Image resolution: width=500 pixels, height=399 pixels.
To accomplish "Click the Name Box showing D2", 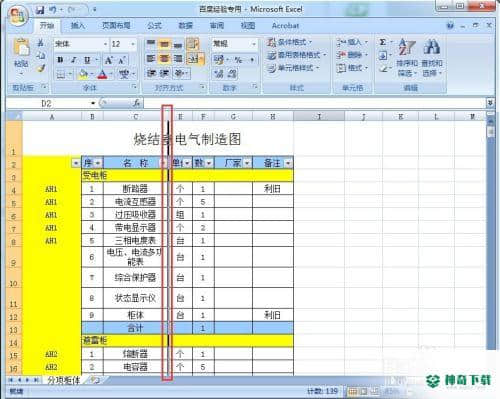I will pyautogui.click(x=47, y=103).
